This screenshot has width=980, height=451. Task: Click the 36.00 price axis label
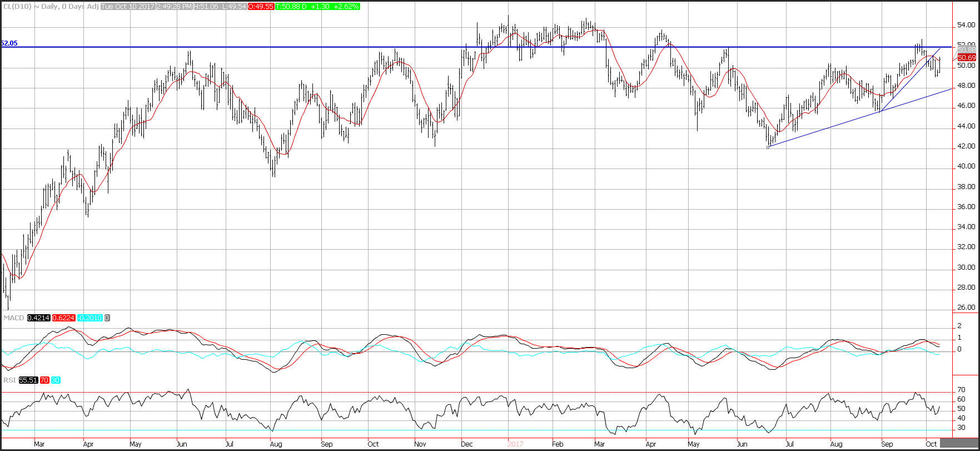pos(966,207)
